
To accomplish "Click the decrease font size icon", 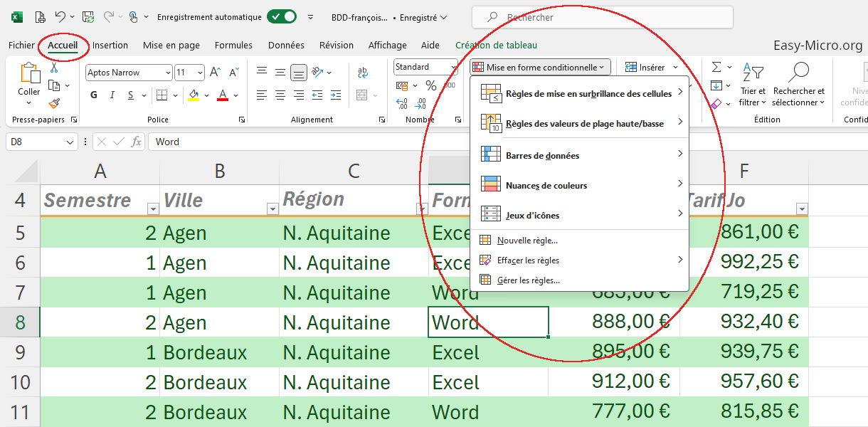I will 233,73.
